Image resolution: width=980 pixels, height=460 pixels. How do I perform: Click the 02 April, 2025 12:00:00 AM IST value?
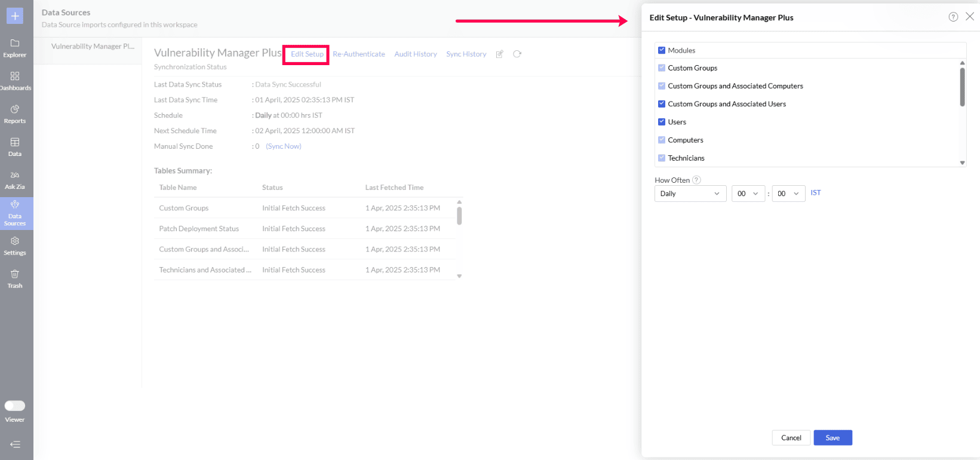click(x=305, y=131)
